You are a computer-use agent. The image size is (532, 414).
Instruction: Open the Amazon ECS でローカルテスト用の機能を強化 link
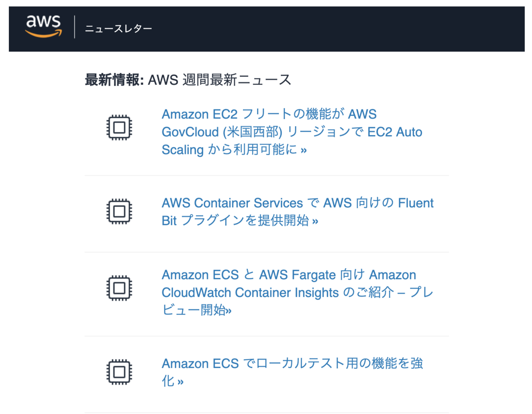click(292, 372)
